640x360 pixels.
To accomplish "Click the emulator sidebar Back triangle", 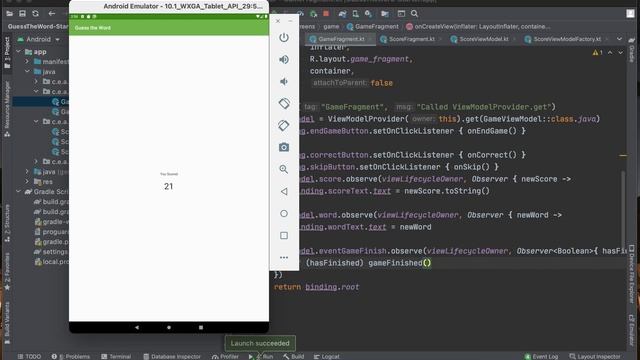I will (x=284, y=191).
